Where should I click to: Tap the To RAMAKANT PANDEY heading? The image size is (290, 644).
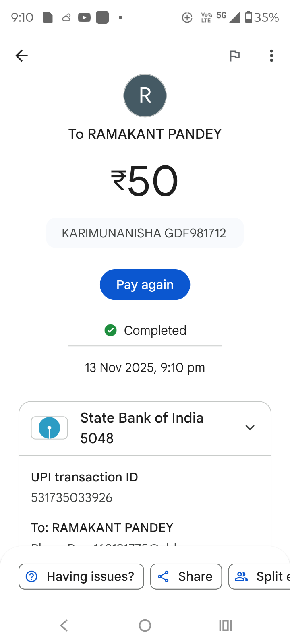[145, 134]
